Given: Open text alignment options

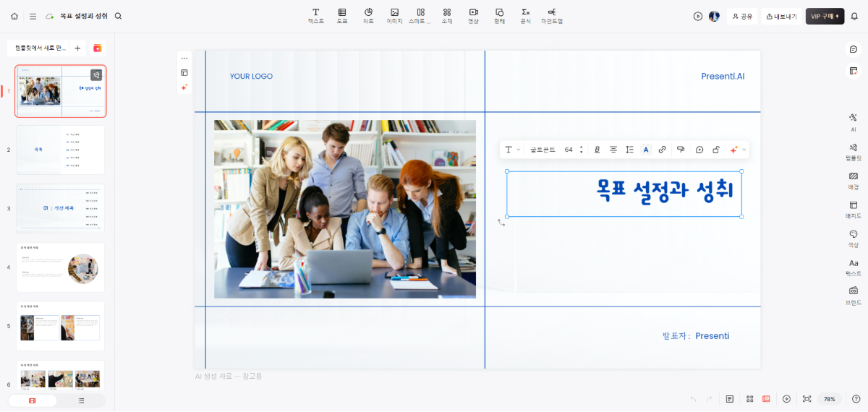Looking at the screenshot, I should [x=613, y=150].
